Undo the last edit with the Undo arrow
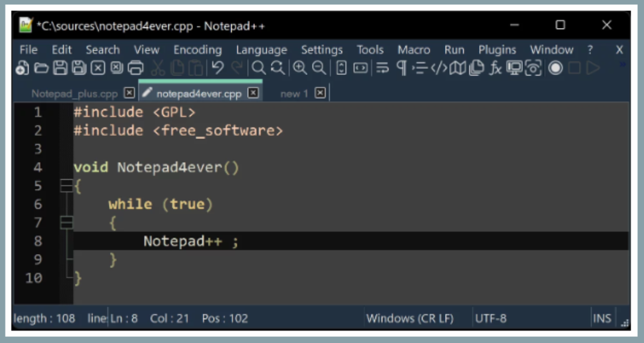This screenshot has width=644, height=343. pyautogui.click(x=218, y=68)
